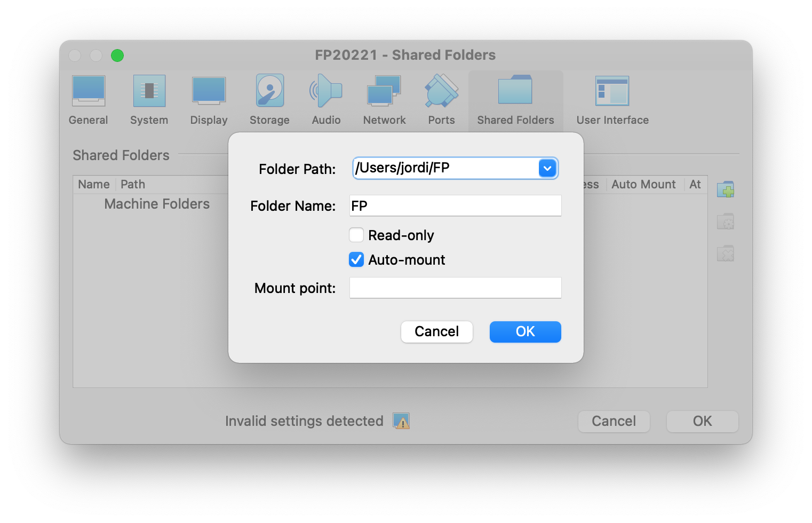Click the add shared folder icon
Viewport: 812px width, 523px height.
click(725, 189)
